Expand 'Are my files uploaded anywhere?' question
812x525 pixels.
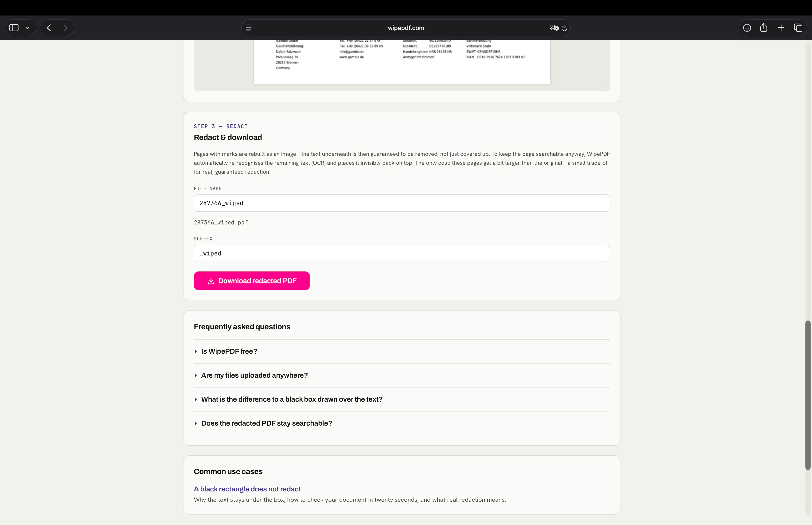tap(402, 375)
